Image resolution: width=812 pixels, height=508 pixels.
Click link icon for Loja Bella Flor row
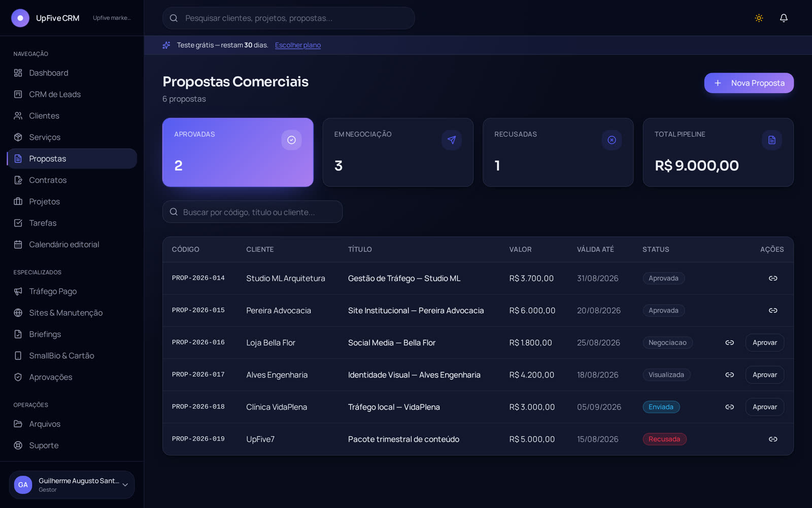coord(729,342)
